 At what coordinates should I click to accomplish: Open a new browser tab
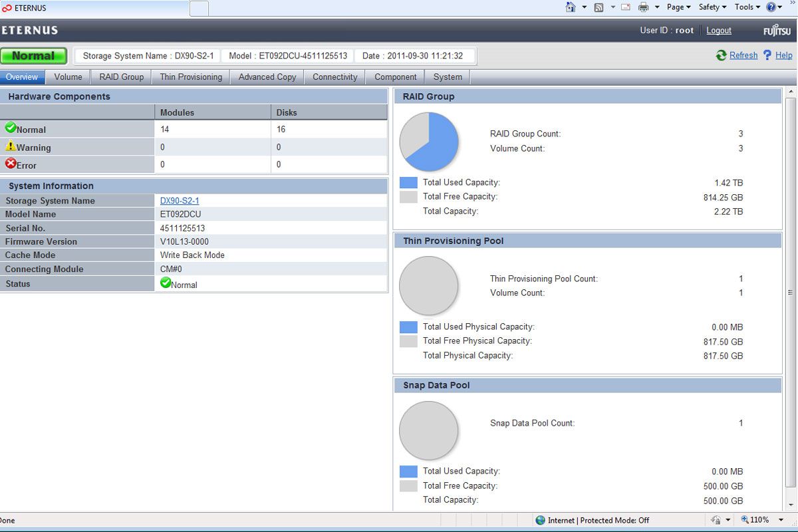pos(199,8)
